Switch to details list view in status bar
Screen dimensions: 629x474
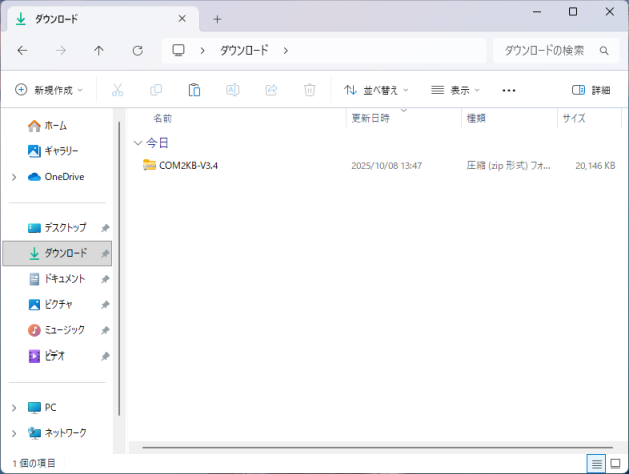[596, 463]
